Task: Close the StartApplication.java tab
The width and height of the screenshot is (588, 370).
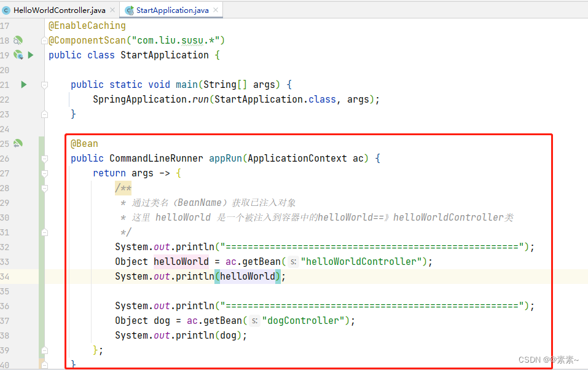Action: coord(215,10)
